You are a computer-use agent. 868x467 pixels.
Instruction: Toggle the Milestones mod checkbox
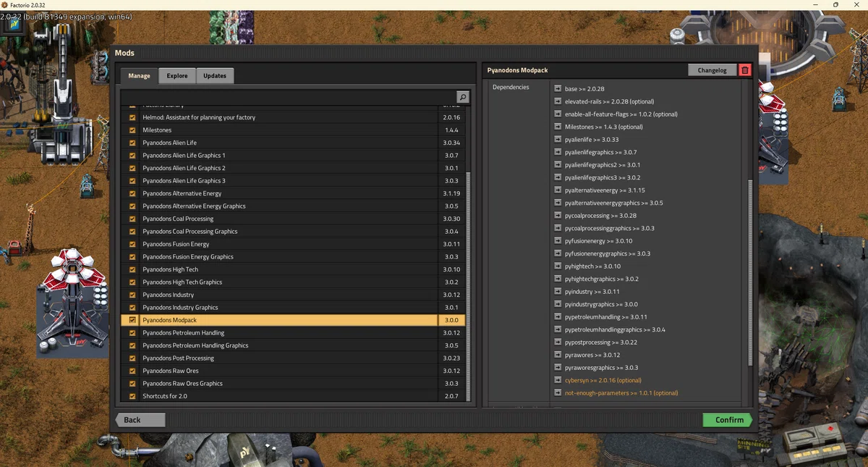click(x=132, y=130)
